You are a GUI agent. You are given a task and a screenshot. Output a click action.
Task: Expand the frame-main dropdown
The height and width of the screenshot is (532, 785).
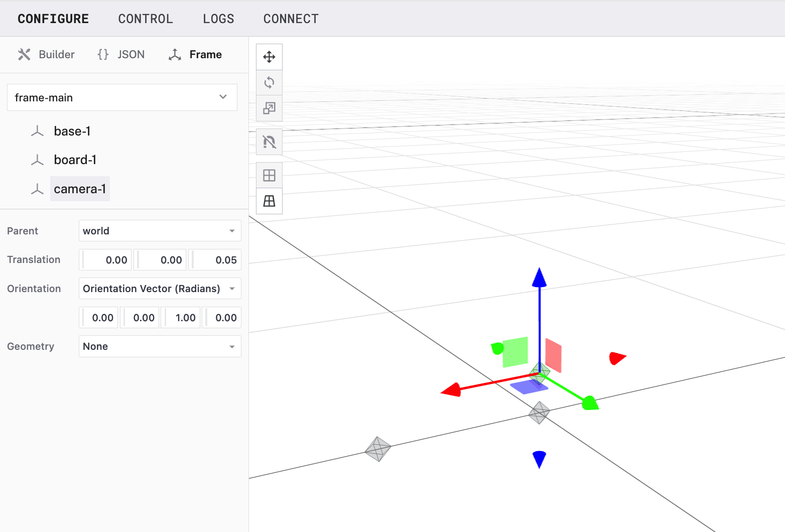pyautogui.click(x=122, y=97)
